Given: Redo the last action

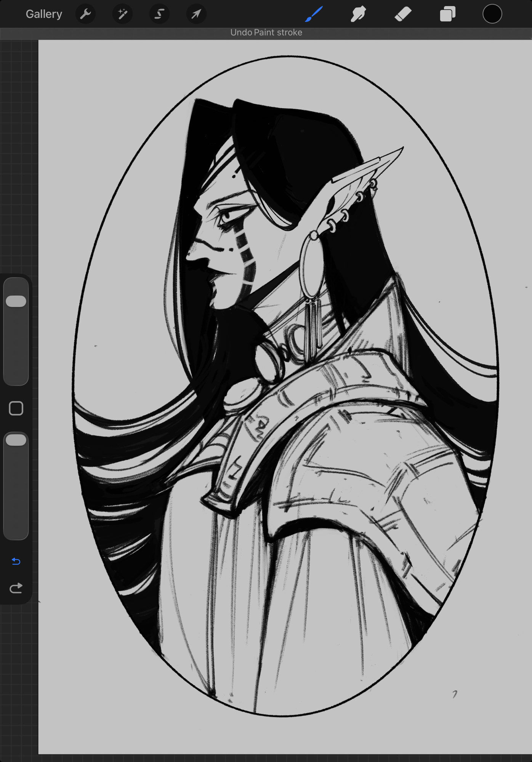Looking at the screenshot, I should tap(16, 588).
